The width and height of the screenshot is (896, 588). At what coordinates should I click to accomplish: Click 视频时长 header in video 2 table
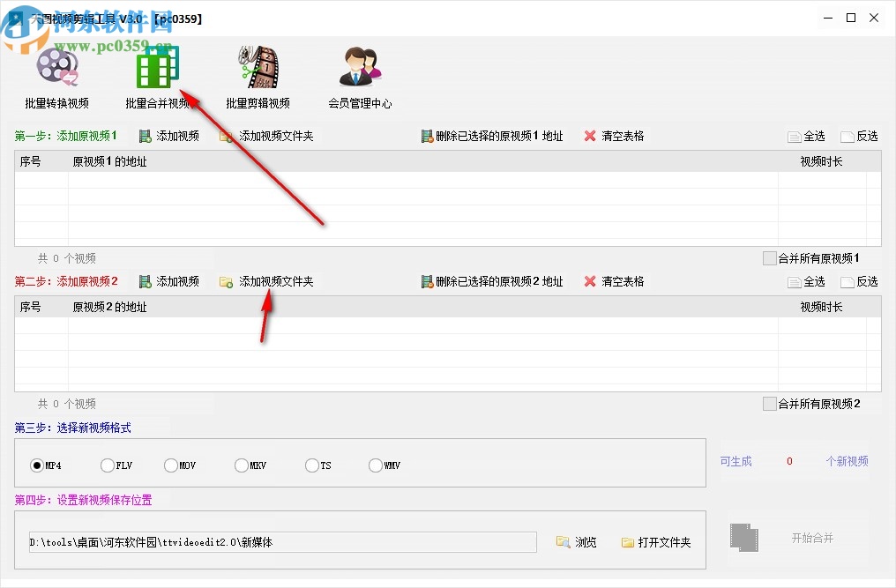click(x=821, y=307)
